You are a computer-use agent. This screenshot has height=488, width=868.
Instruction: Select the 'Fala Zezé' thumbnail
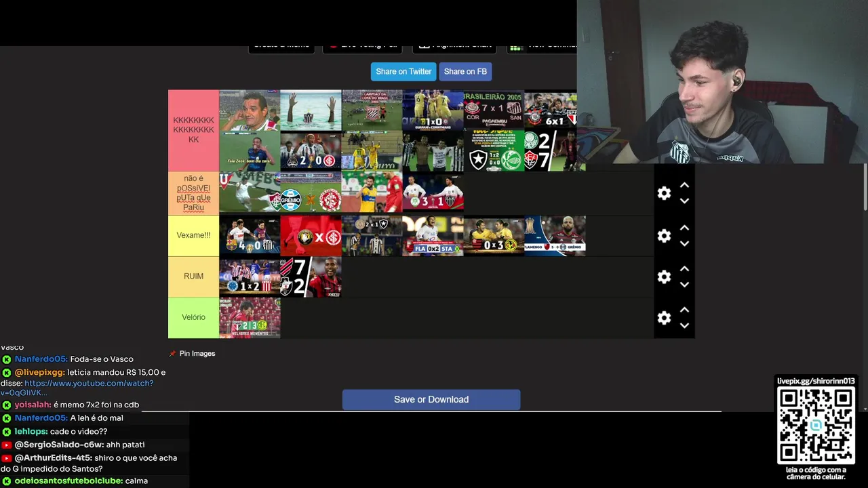point(250,151)
